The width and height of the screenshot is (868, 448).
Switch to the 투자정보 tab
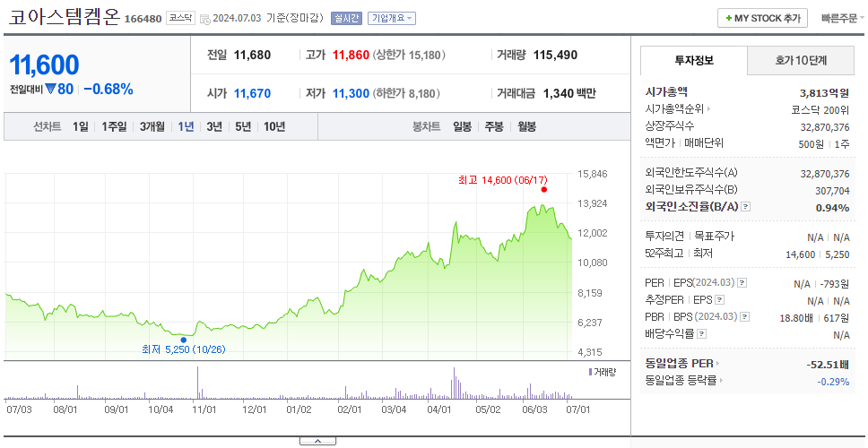click(x=694, y=60)
